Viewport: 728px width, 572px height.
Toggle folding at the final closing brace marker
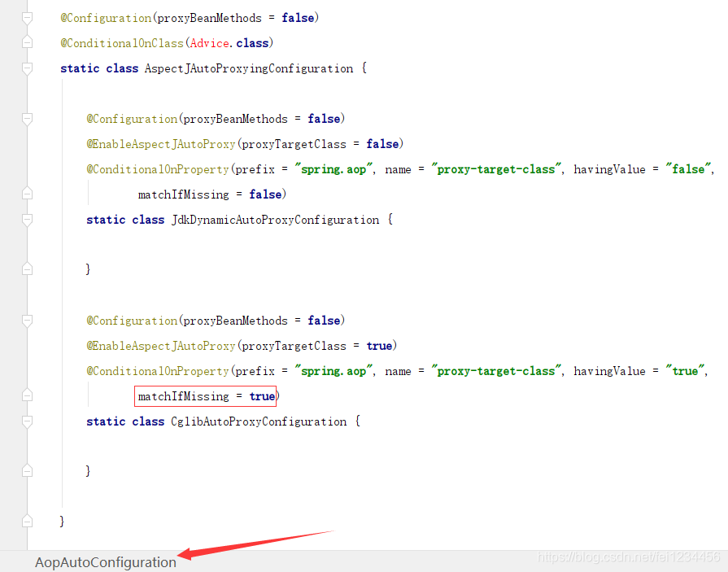[x=27, y=521]
